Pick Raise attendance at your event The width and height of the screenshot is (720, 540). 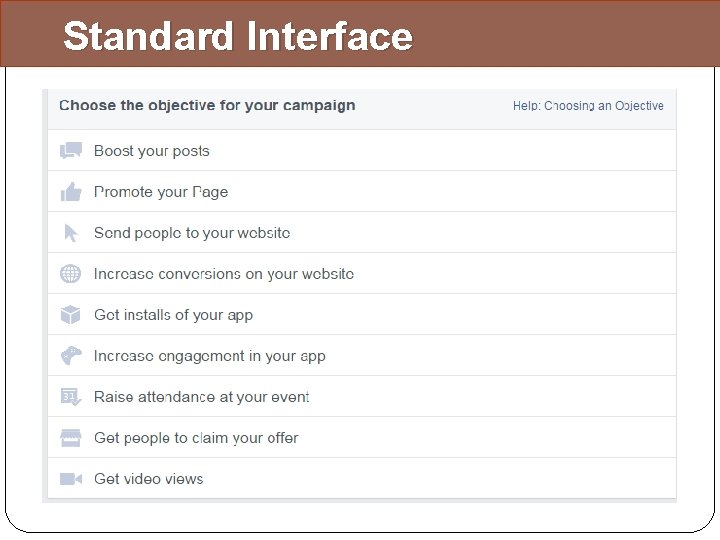coord(202,397)
